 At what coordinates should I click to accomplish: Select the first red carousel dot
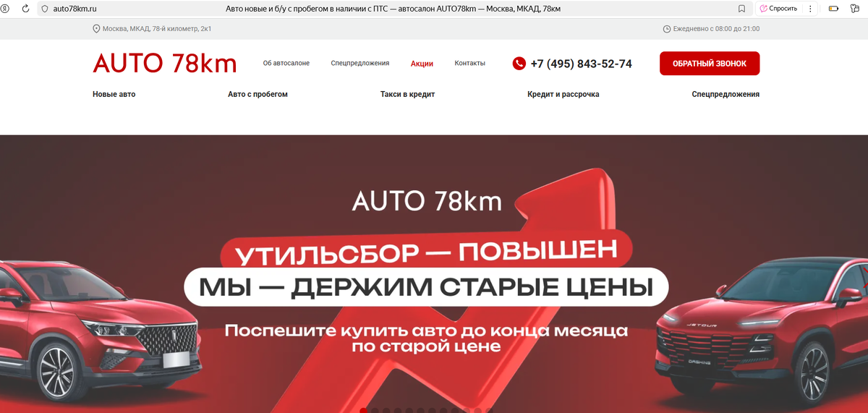(x=363, y=411)
